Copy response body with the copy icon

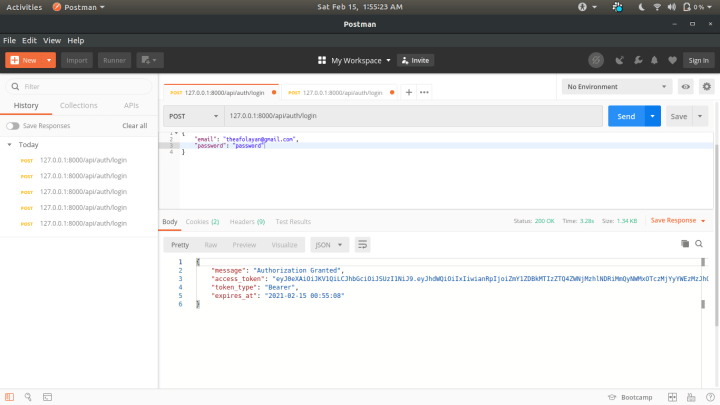click(x=685, y=244)
